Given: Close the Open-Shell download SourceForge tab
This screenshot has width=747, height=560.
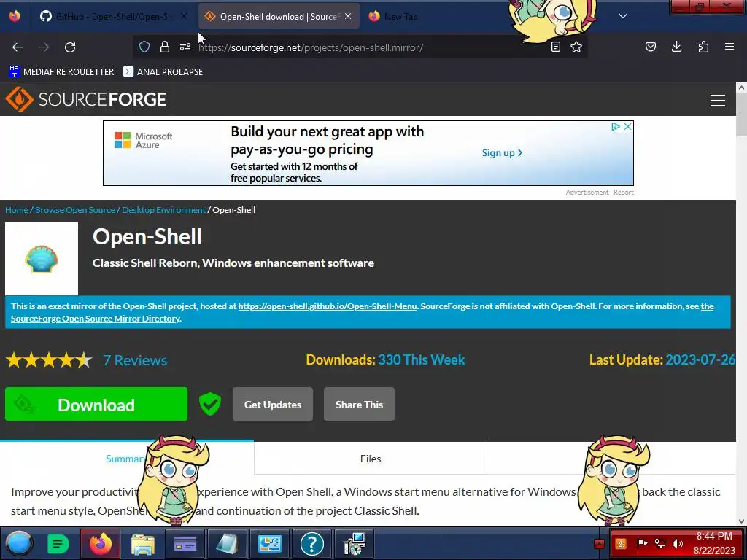Looking at the screenshot, I should click(x=348, y=16).
